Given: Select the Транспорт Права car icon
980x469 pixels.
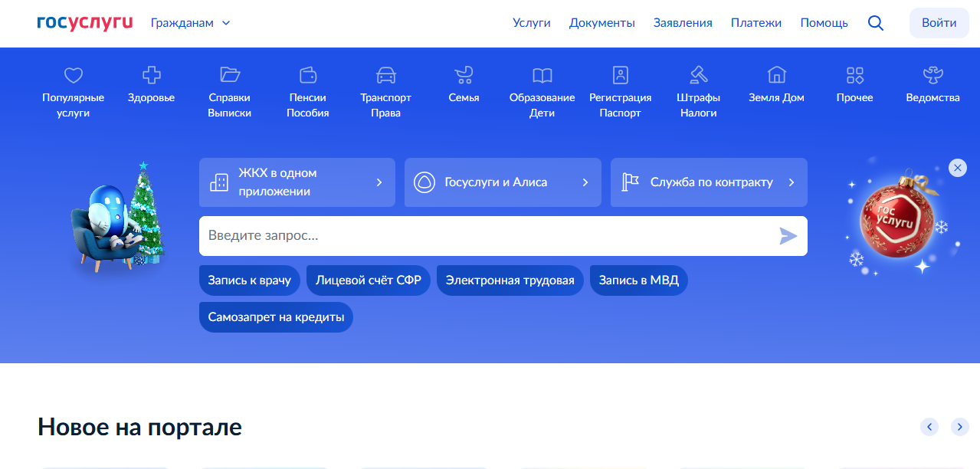Looking at the screenshot, I should [x=385, y=75].
